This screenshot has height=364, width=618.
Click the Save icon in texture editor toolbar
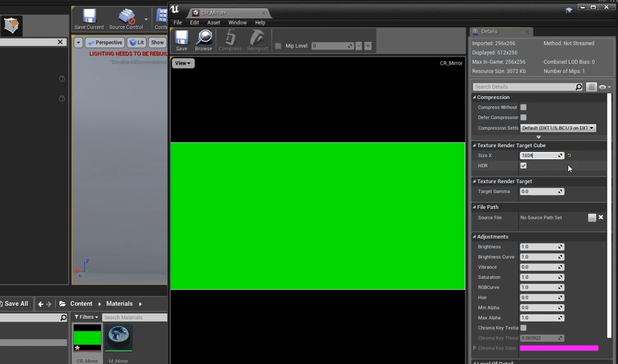coord(181,38)
